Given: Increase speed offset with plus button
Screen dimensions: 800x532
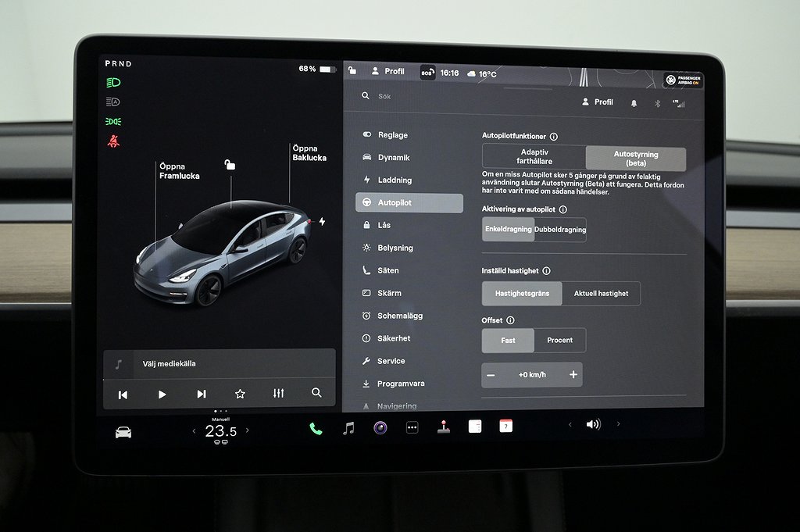Looking at the screenshot, I should [573, 375].
